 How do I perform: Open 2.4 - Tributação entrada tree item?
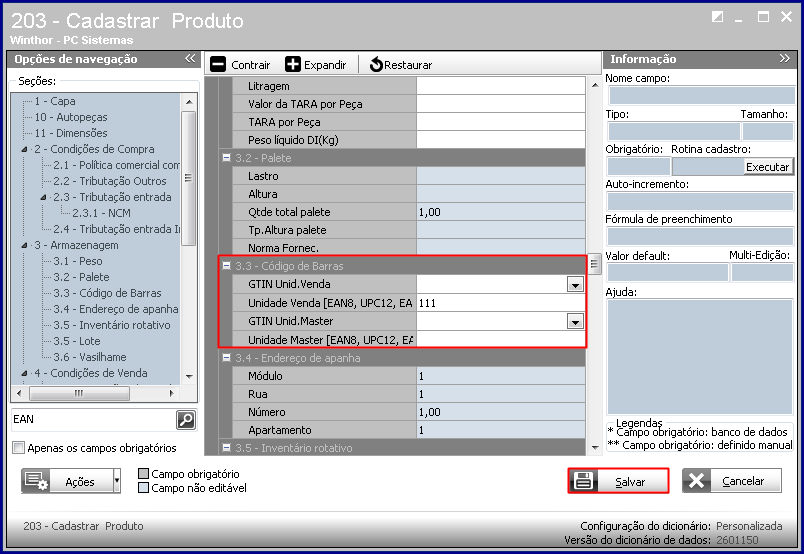tap(116, 229)
